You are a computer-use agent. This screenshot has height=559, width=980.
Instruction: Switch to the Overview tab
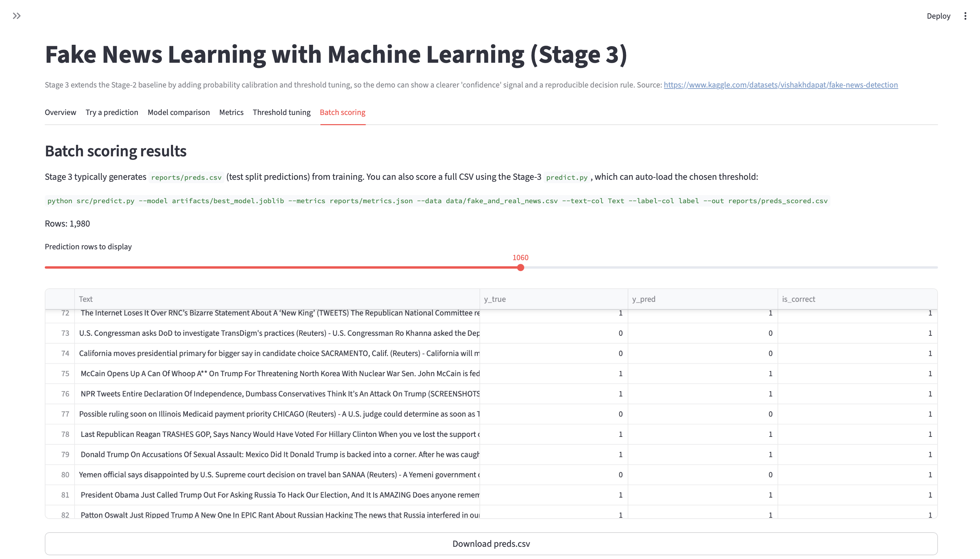coord(60,112)
